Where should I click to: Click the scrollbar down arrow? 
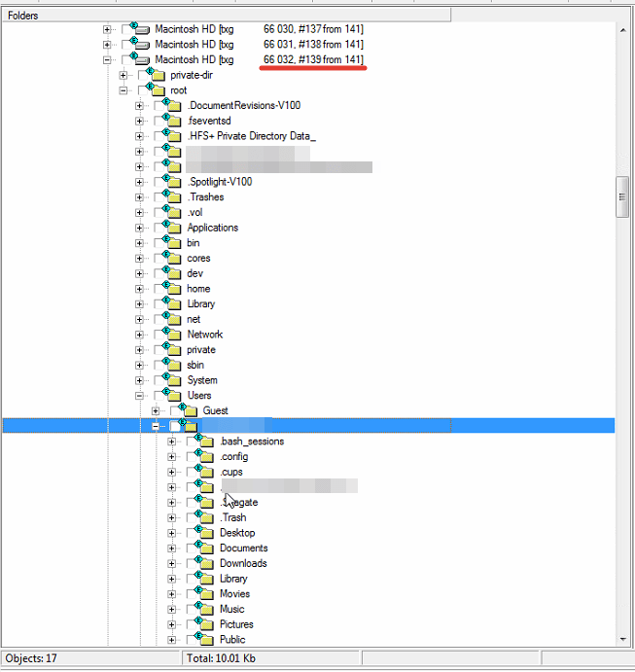[x=622, y=639]
